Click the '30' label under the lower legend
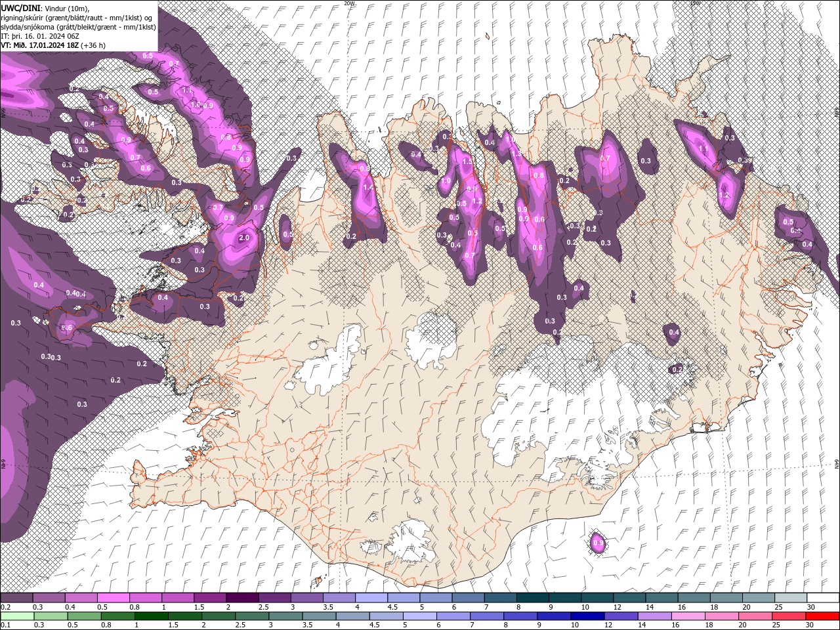This screenshot has width=840, height=630. [x=809, y=625]
